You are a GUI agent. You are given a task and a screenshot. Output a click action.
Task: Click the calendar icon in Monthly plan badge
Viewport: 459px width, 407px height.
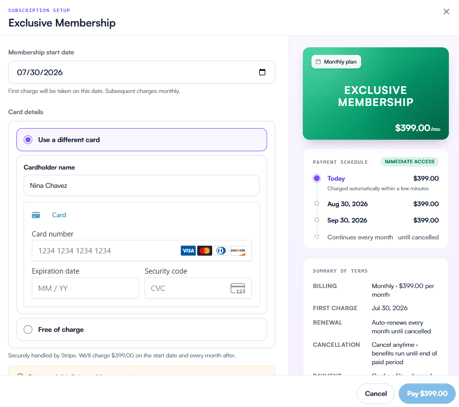(318, 62)
